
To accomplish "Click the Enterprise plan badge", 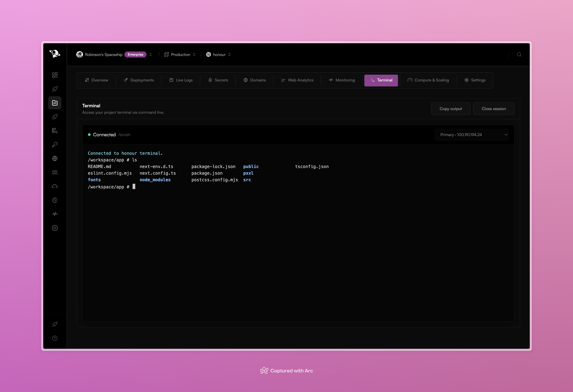I will tap(135, 54).
